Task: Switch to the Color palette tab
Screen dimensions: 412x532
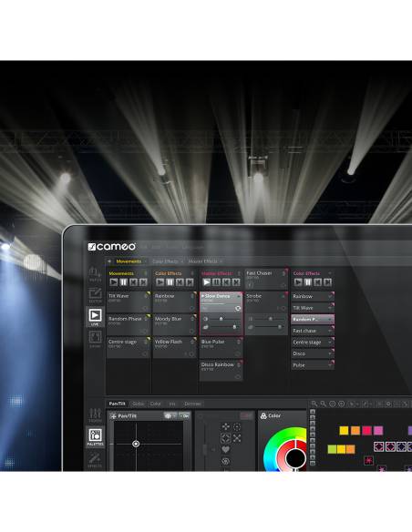Action: [x=156, y=404]
